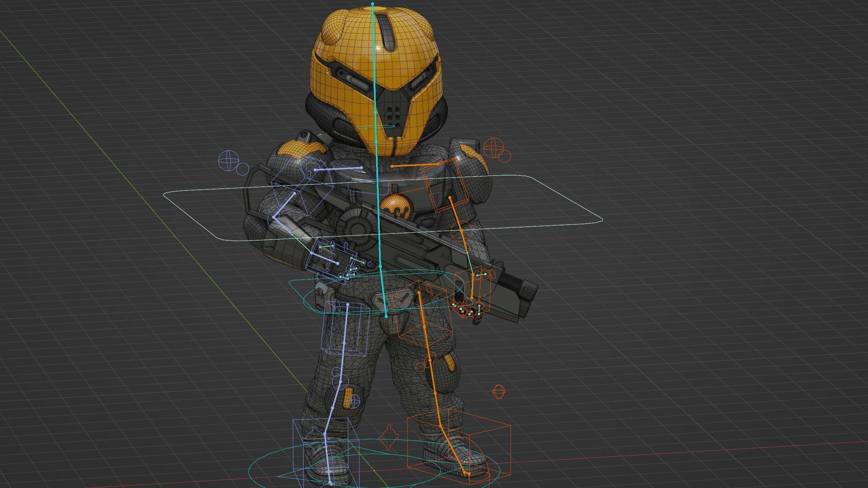Viewport: 868px width, 488px height.
Task: Select the small teal neck ellipse control
Action: pos(377,127)
